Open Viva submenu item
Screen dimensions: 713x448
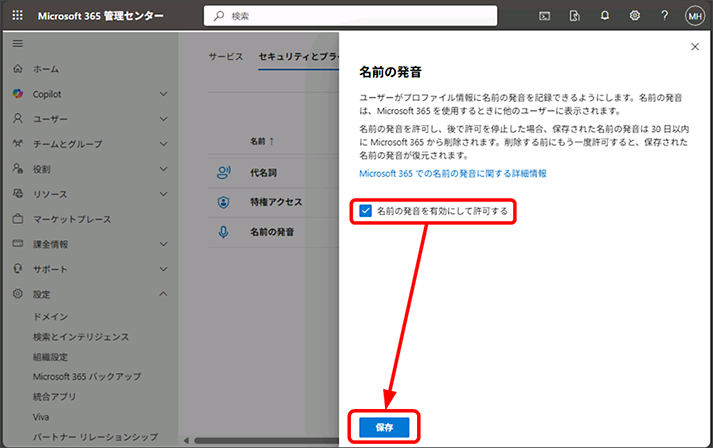(41, 417)
